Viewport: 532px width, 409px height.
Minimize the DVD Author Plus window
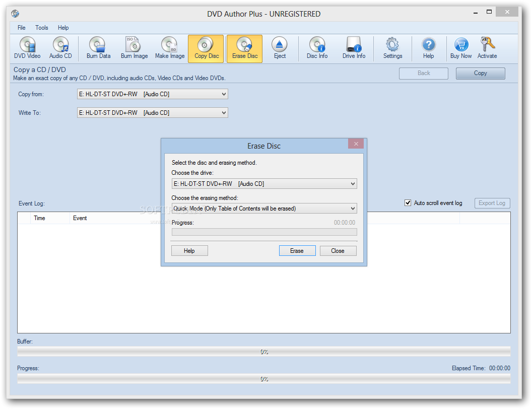tap(476, 12)
